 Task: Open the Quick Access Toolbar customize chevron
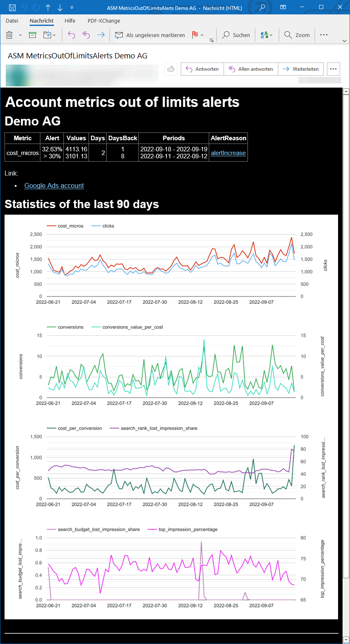(72, 7)
